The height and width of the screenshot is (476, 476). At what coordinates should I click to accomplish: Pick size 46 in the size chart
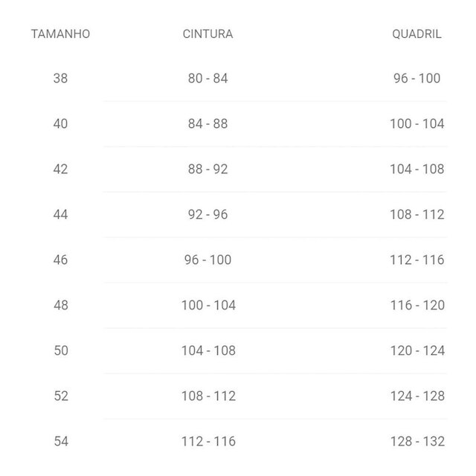pyautogui.click(x=60, y=260)
